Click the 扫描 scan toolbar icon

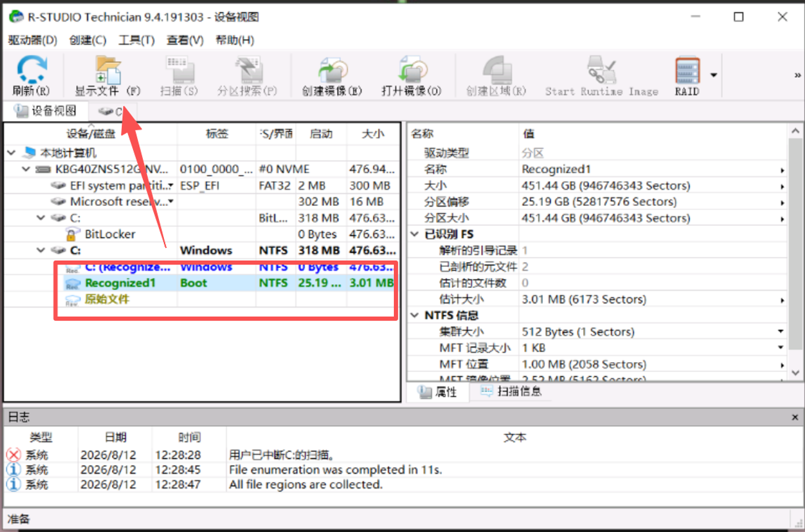[x=179, y=69]
